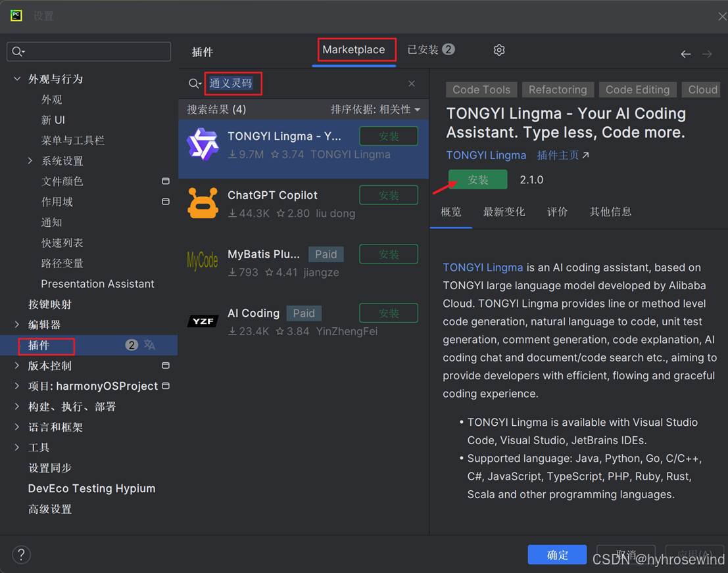728x573 pixels.
Task: Clear the plugin search field with the X
Action: (x=412, y=83)
